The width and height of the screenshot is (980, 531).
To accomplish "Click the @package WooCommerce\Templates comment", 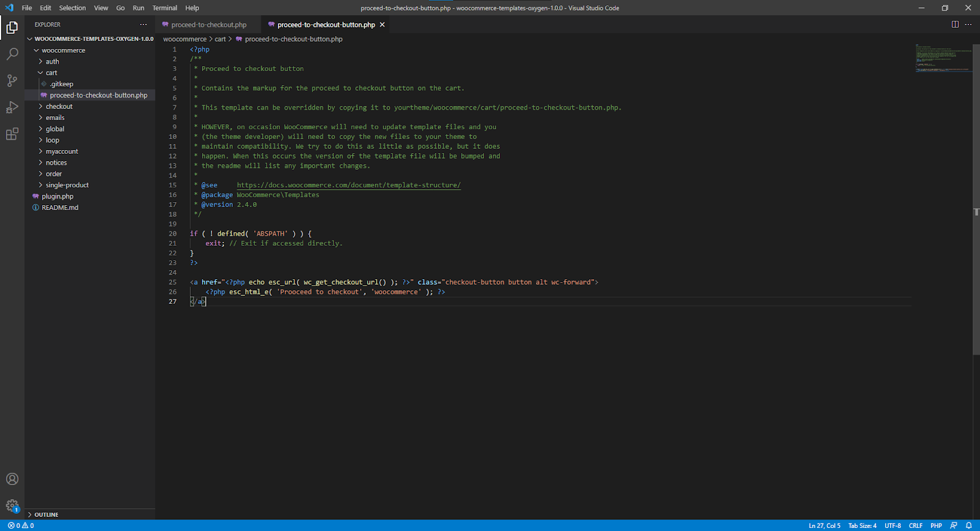I will [x=257, y=195].
